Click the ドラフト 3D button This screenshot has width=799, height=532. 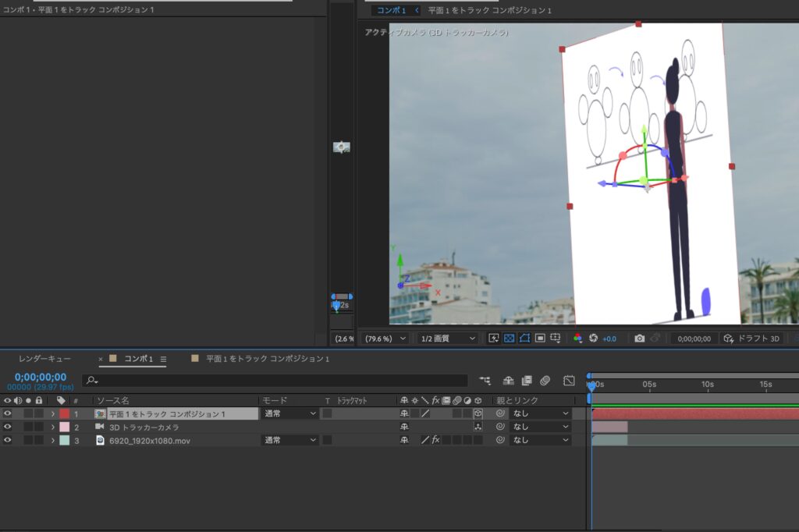tap(751, 339)
